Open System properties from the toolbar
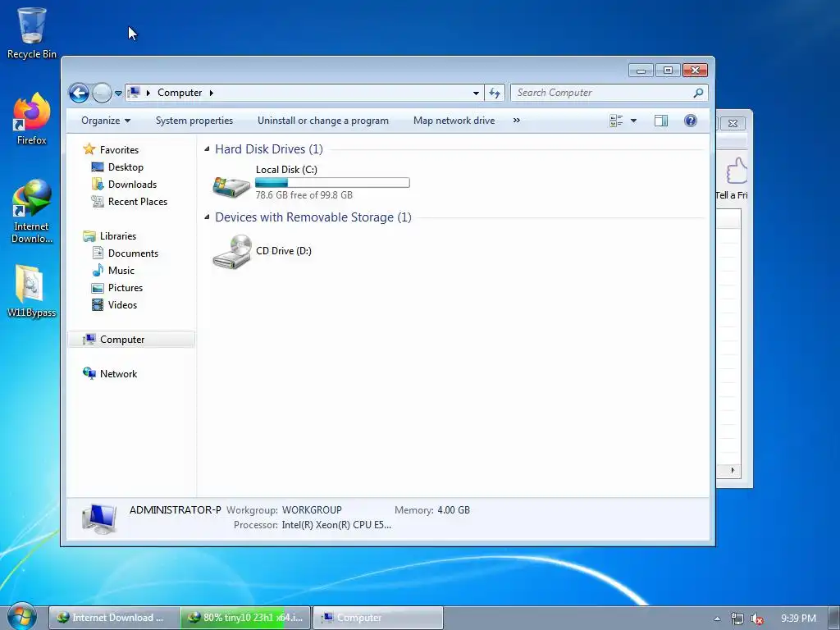Viewport: 840px width, 630px height. tap(194, 121)
